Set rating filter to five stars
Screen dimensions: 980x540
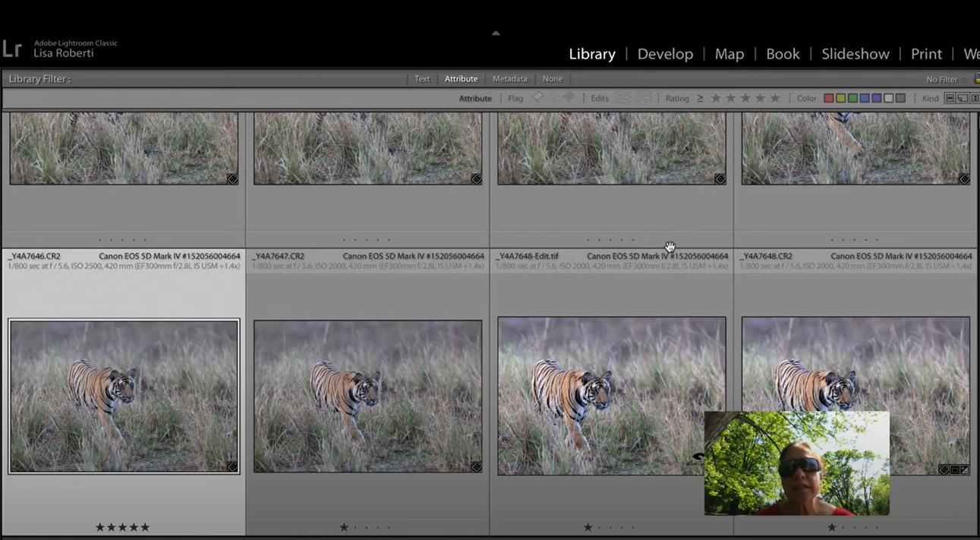[775, 98]
